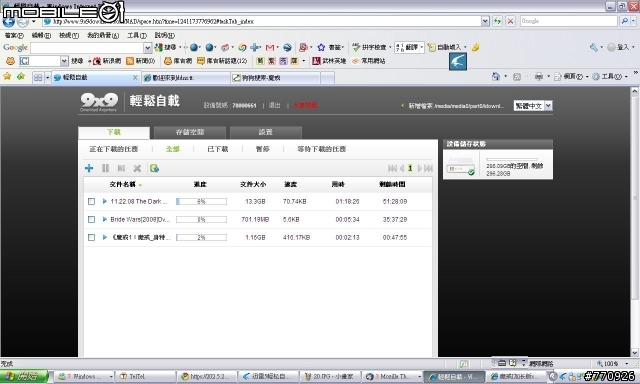The width and height of the screenshot is (640, 384).
Task: Open the 工具(T) menu in menu bar
Action: (137, 36)
